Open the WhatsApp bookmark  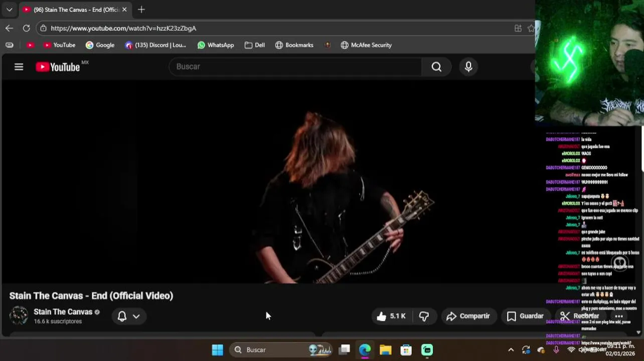pos(216,45)
